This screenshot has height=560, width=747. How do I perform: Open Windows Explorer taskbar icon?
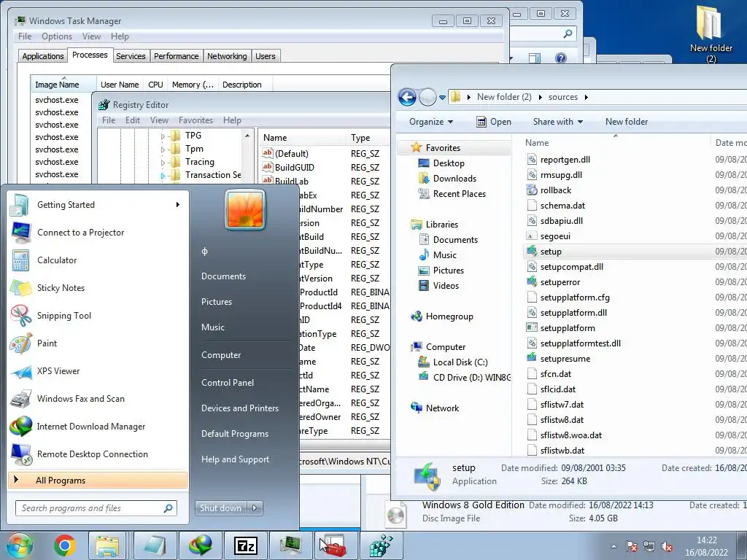(108, 545)
